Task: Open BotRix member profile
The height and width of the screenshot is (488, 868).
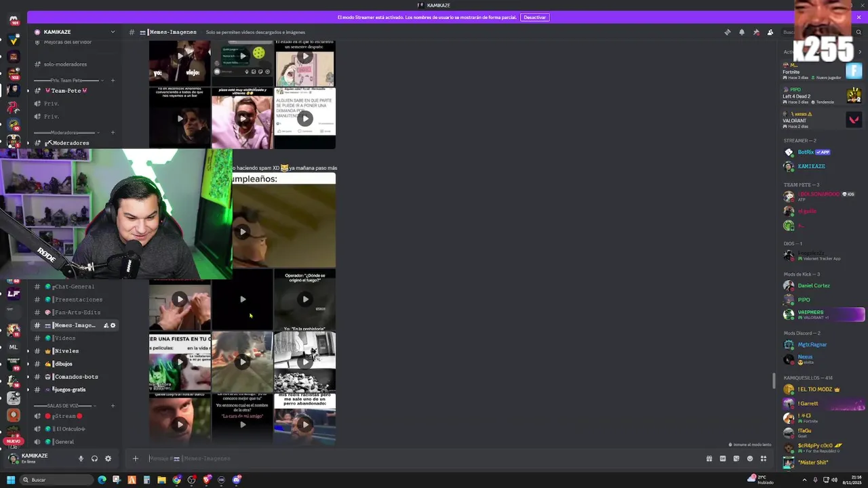Action: (823, 152)
